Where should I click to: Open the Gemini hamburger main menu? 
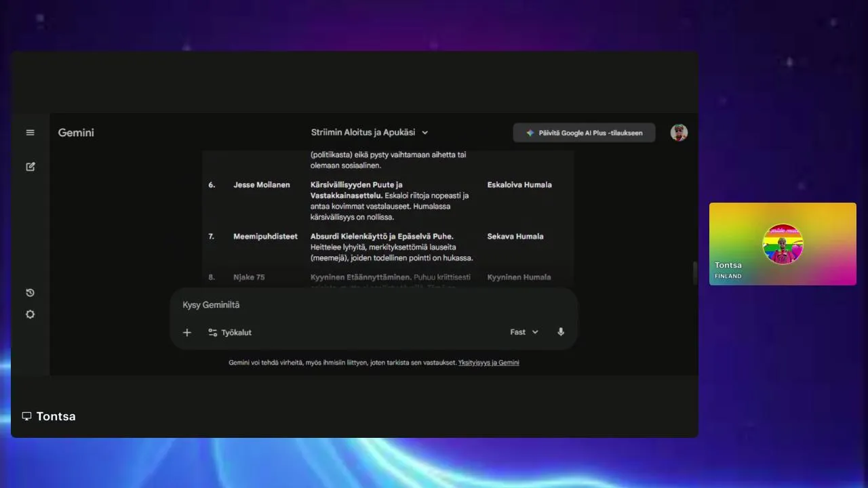click(30, 133)
